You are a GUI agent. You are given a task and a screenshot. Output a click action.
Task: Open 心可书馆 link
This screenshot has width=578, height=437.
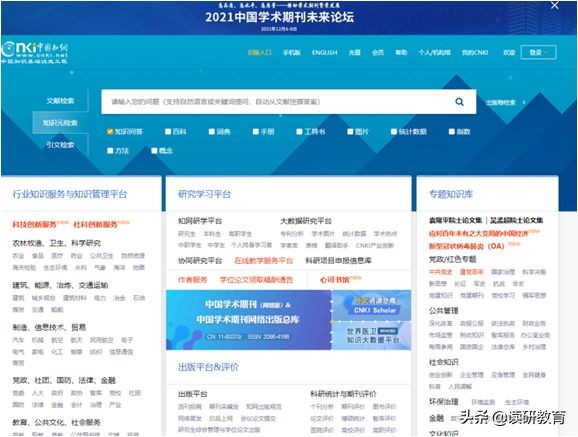[334, 280]
